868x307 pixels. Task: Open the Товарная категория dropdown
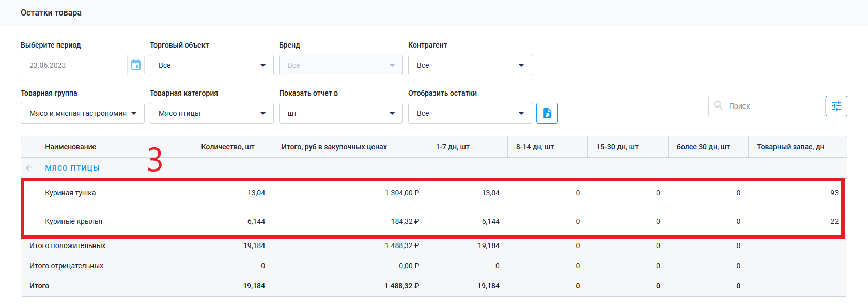(x=211, y=113)
